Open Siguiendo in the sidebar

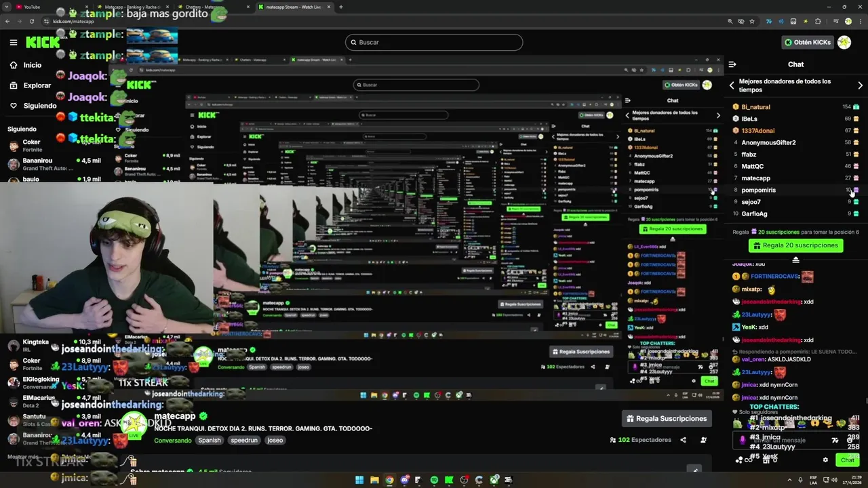pyautogui.click(x=33, y=106)
